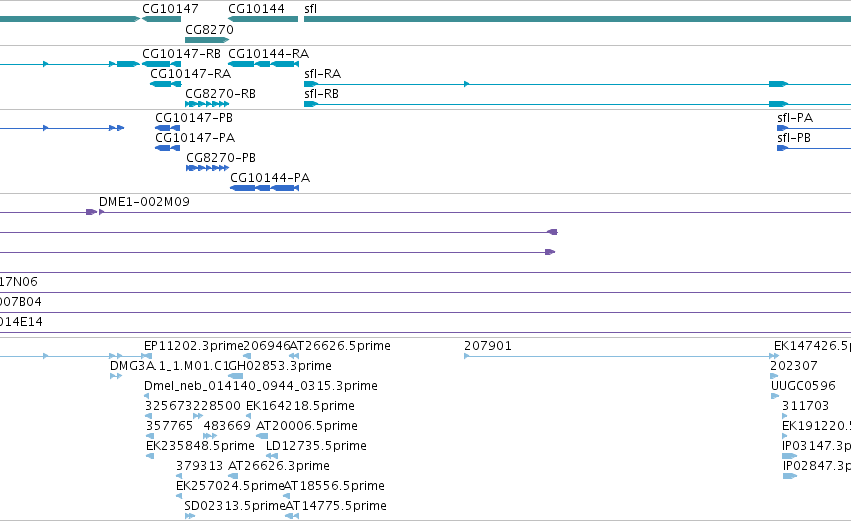Screen dimensions: 851x521
Task: Select the IP02847 EST label
Action: pos(817,466)
